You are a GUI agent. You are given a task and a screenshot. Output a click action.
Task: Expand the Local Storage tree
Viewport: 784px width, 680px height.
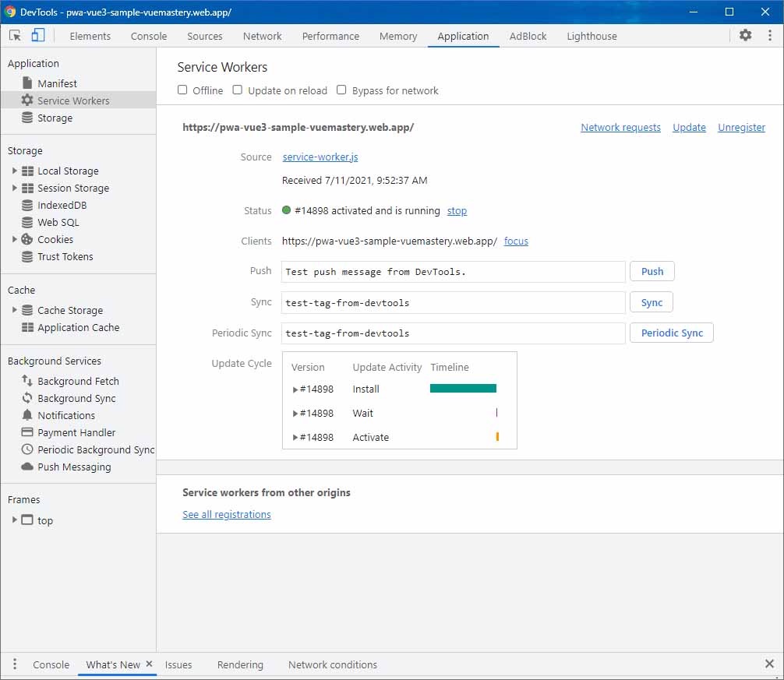pos(14,171)
